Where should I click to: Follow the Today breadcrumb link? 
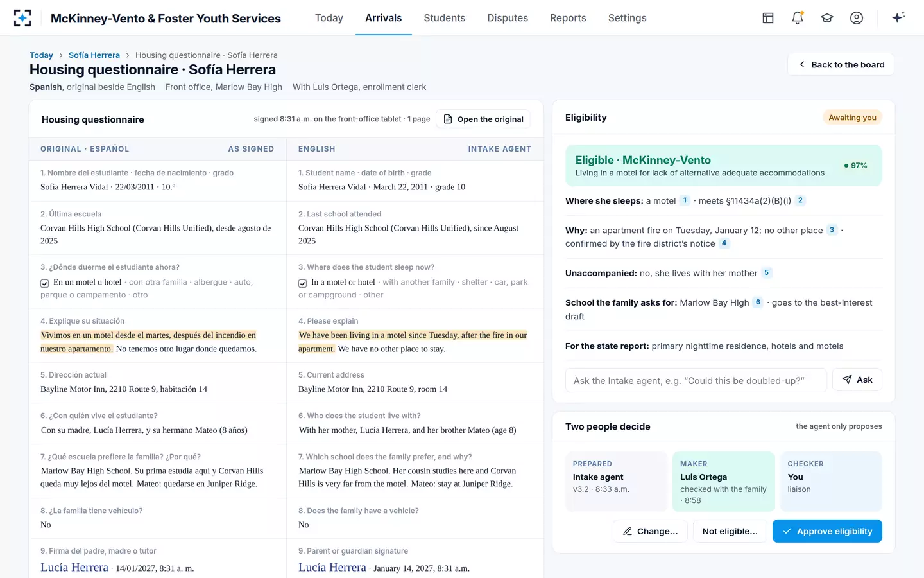pos(41,55)
